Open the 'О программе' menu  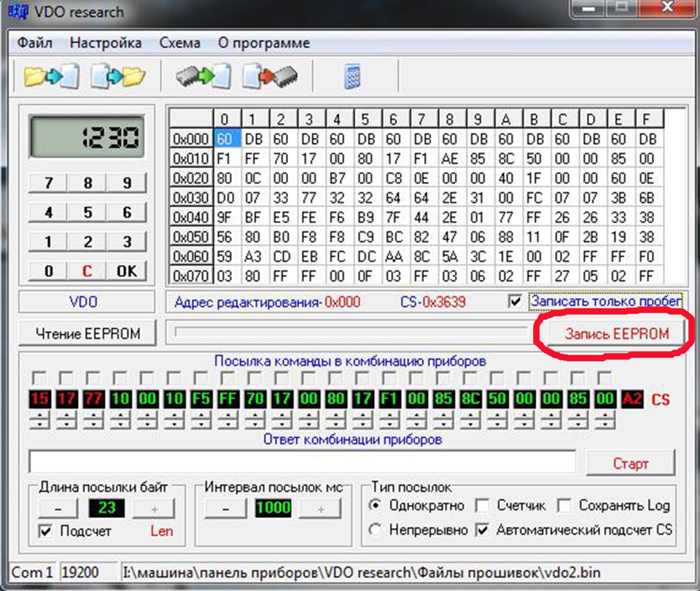tap(263, 43)
